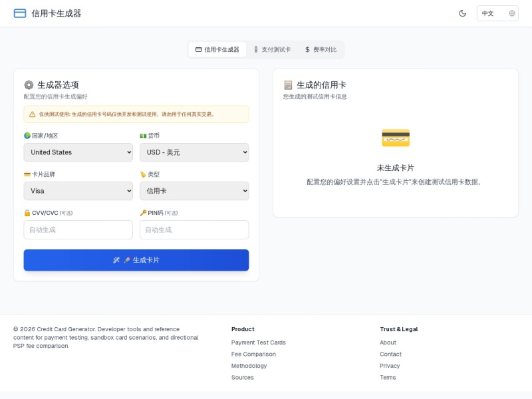Click the globe emoji next to 国家/地区
Image resolution: width=532 pixels, height=399 pixels.
[27, 136]
